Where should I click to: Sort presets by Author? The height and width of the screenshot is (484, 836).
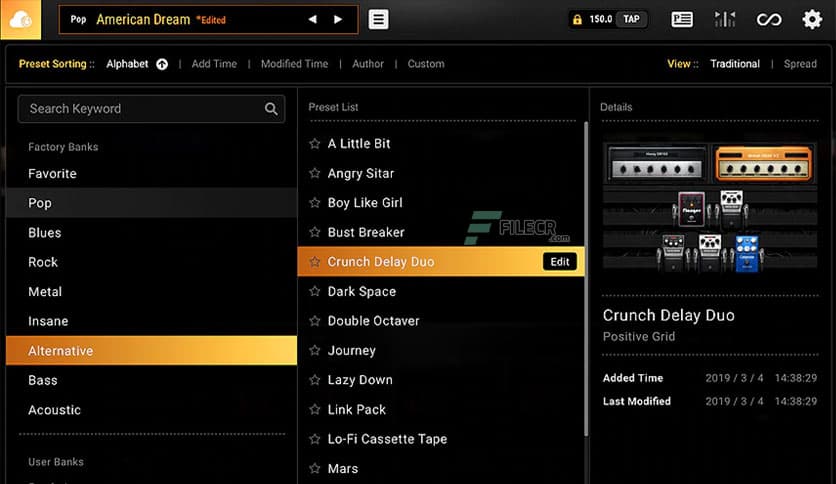(368, 64)
